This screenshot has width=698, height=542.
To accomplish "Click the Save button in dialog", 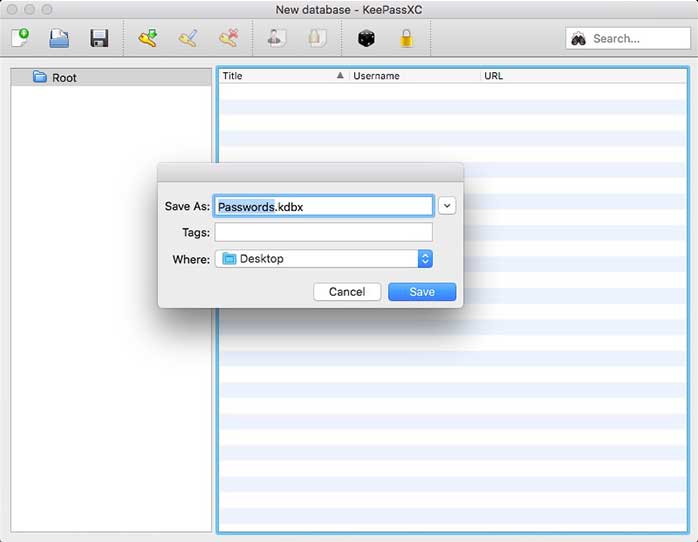I will 422,291.
